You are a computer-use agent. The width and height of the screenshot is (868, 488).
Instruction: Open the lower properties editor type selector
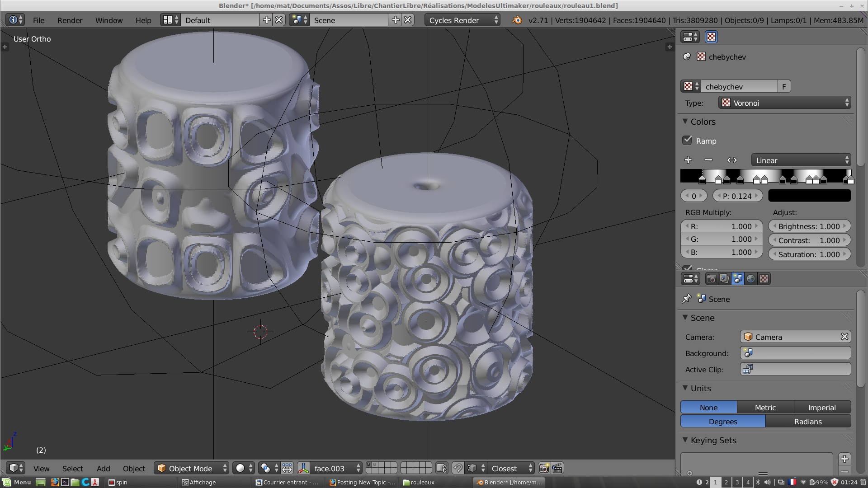tap(690, 279)
